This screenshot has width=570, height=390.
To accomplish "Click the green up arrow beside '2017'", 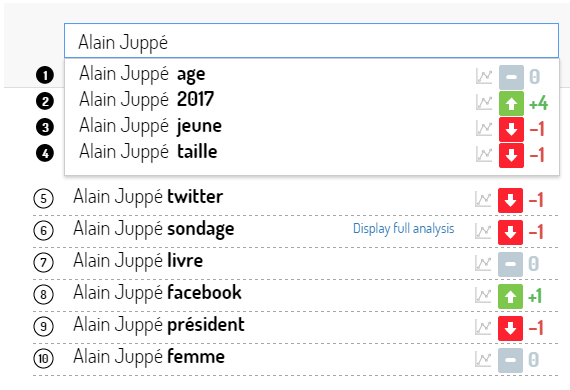I will tap(511, 103).
